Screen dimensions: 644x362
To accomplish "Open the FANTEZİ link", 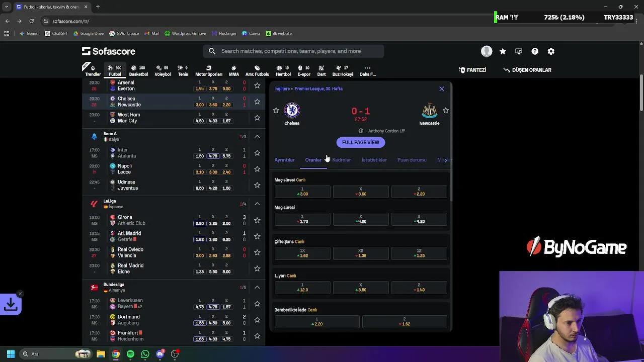I will tap(472, 70).
